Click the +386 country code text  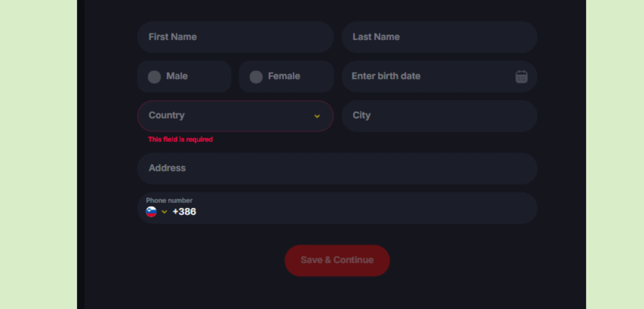(184, 212)
